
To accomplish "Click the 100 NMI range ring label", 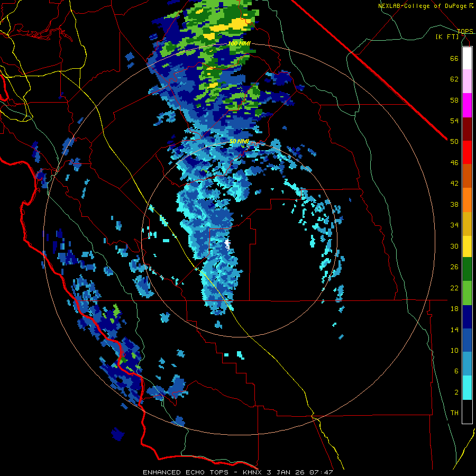I will (239, 44).
